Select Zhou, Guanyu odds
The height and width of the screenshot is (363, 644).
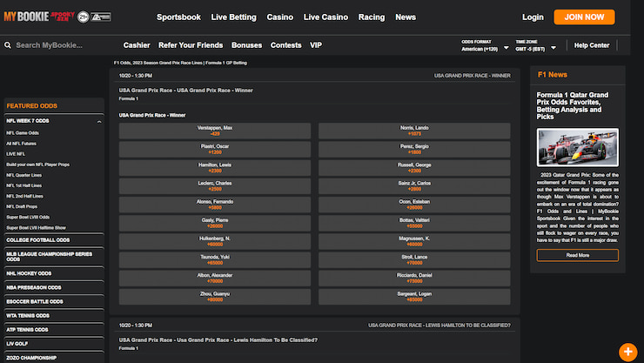click(215, 297)
